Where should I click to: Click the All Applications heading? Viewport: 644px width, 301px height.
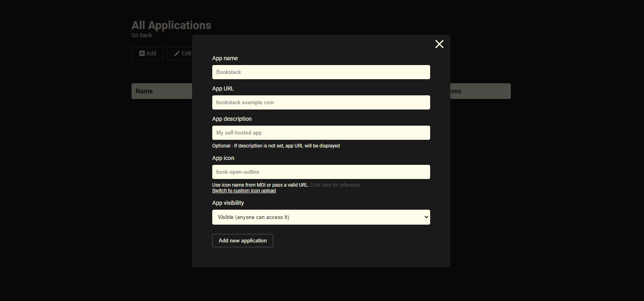tap(171, 25)
